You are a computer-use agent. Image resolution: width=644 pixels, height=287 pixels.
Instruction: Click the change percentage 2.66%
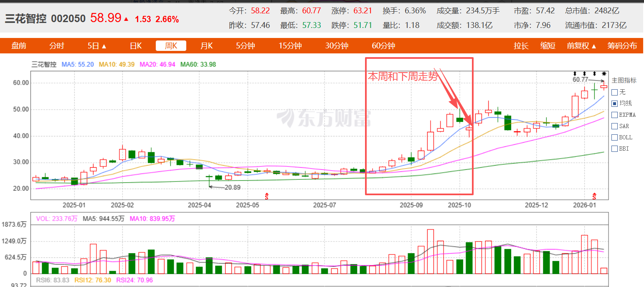coord(167,19)
